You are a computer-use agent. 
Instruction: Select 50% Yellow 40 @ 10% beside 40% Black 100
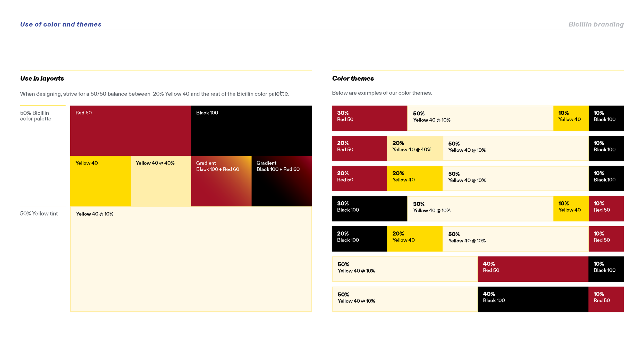pyautogui.click(x=405, y=299)
